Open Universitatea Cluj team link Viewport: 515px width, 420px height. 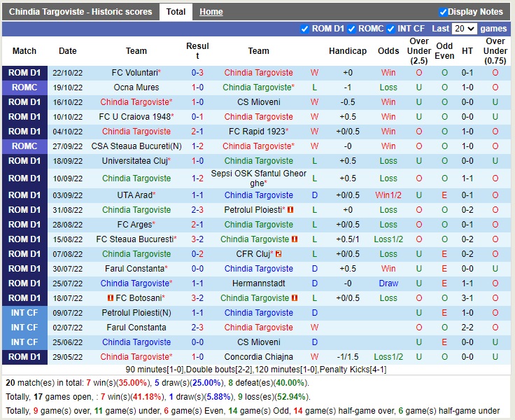(136, 161)
